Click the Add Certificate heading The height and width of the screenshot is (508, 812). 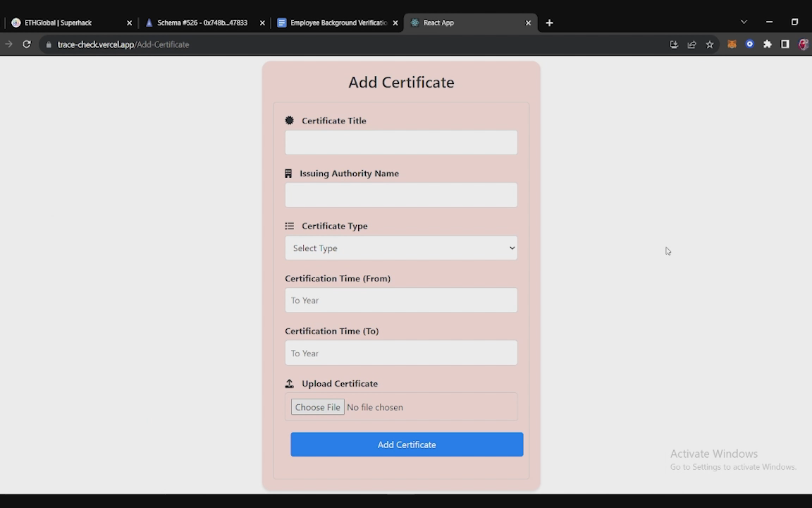401,83
